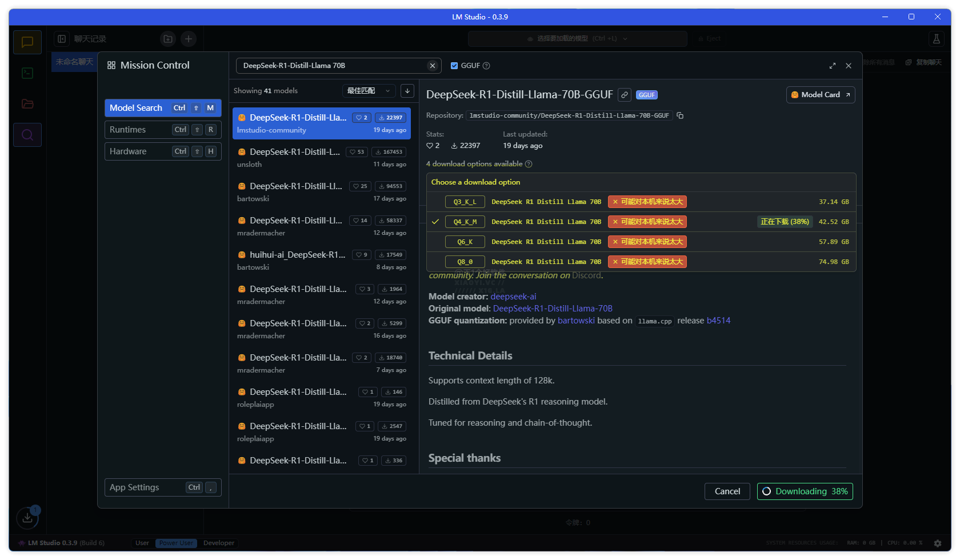Viewport: 960px width, 560px height.
Task: Copy the repository name with copy icon
Action: (680, 115)
